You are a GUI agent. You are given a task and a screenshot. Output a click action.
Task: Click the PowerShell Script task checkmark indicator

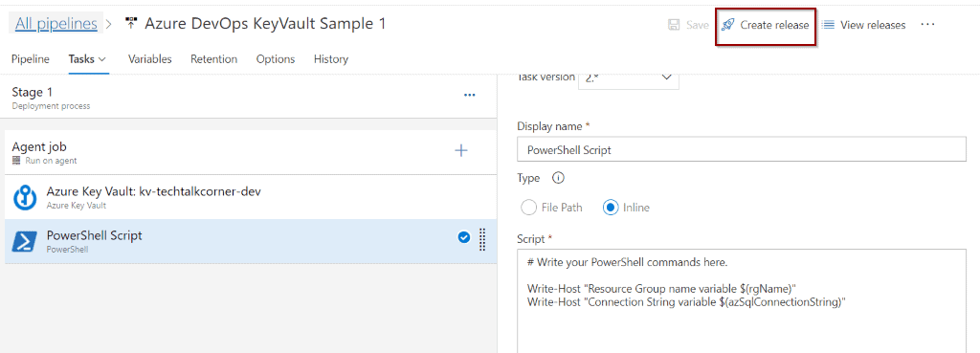click(464, 237)
